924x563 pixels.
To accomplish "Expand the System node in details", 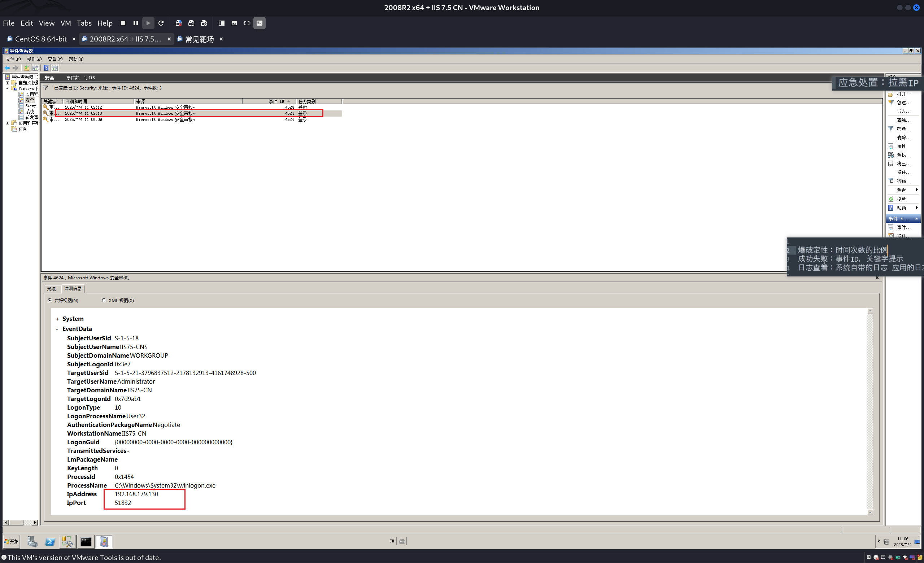I will click(x=58, y=319).
